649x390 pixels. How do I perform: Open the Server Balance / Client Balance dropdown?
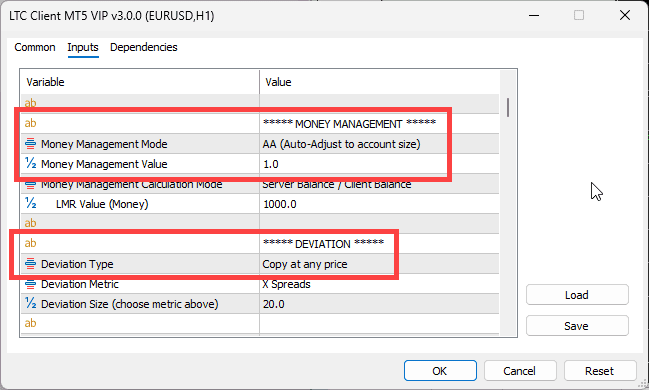tap(379, 184)
